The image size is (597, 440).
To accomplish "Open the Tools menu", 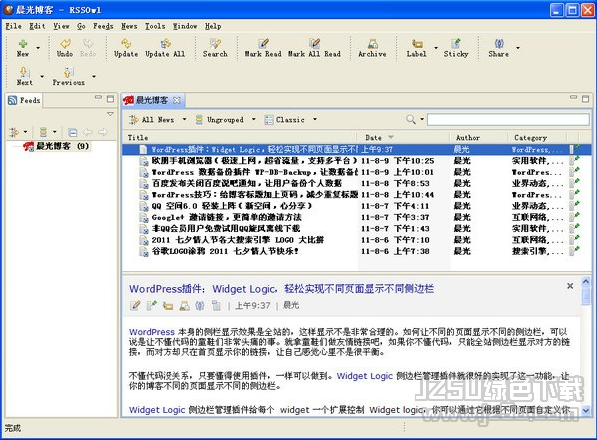I will click(155, 26).
